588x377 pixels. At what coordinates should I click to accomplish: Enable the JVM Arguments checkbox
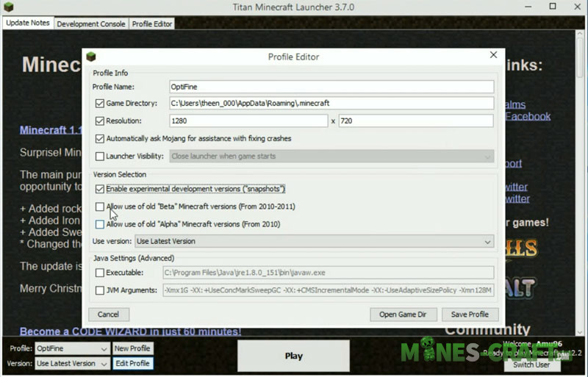(x=100, y=290)
